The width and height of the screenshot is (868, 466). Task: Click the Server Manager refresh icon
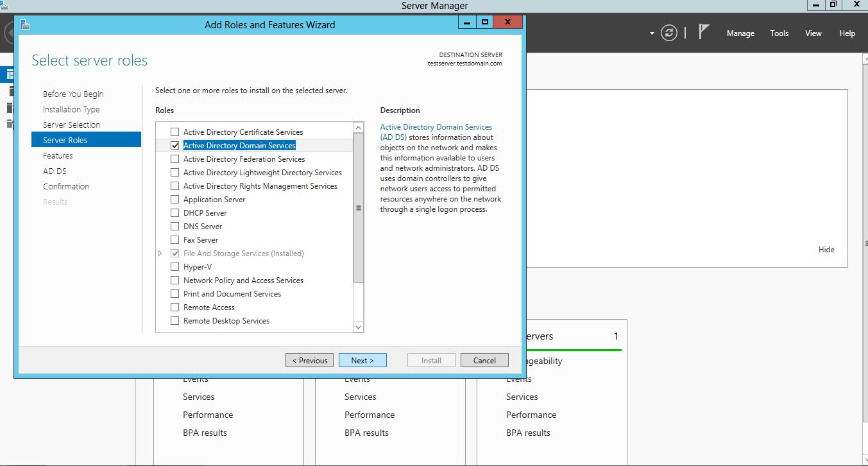pyautogui.click(x=669, y=33)
